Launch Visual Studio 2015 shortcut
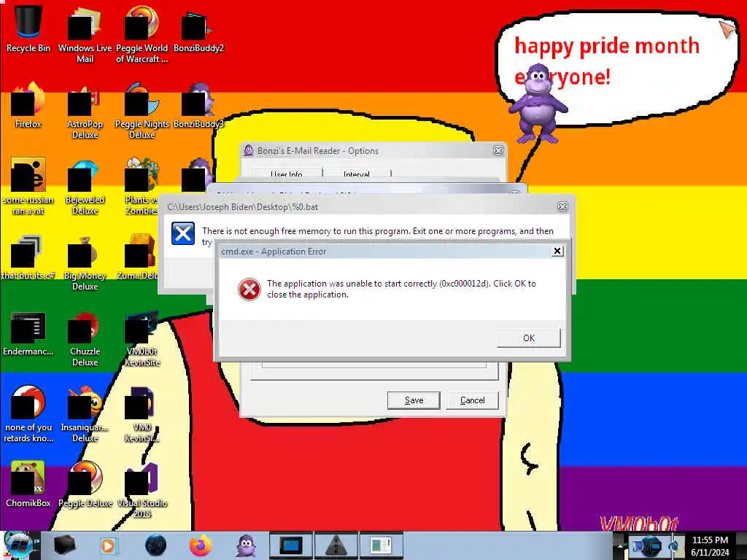This screenshot has height=560, width=747. point(142,491)
